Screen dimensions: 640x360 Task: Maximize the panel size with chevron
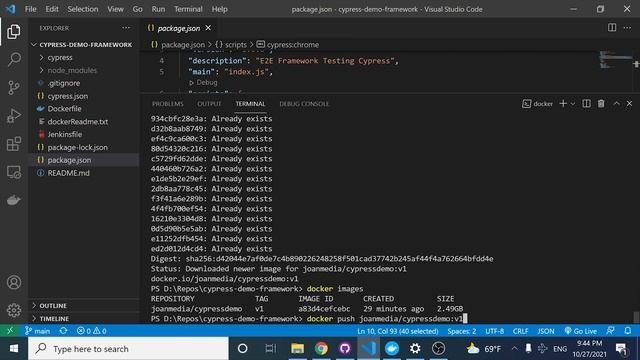pyautogui.click(x=616, y=104)
